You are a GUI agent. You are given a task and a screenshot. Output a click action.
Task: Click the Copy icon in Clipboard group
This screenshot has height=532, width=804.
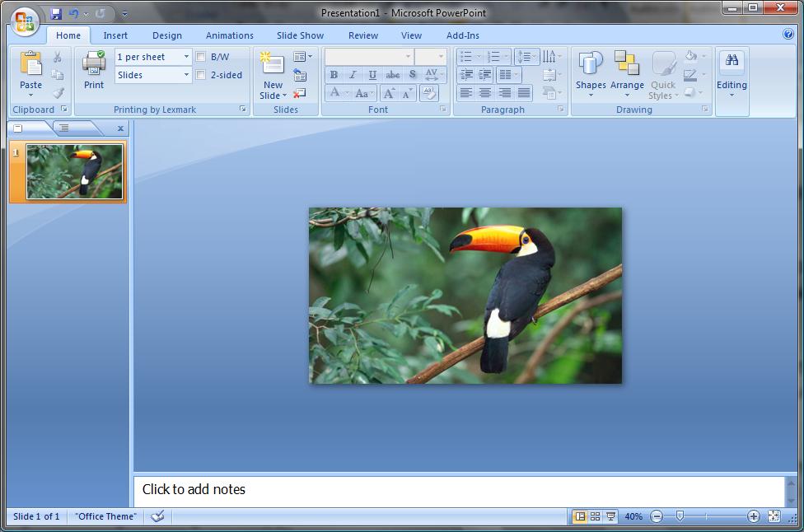[x=58, y=75]
